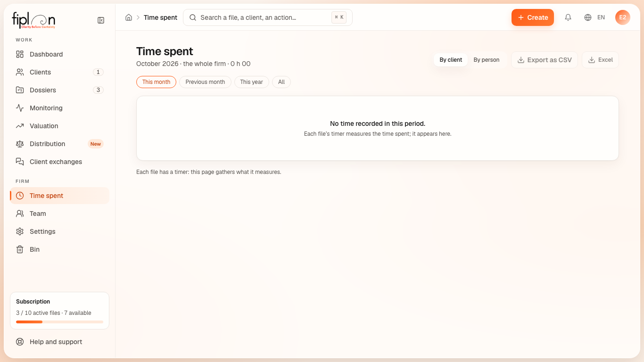Image resolution: width=644 pixels, height=362 pixels.
Task: Click the Time spent clock icon
Action: (x=20, y=196)
